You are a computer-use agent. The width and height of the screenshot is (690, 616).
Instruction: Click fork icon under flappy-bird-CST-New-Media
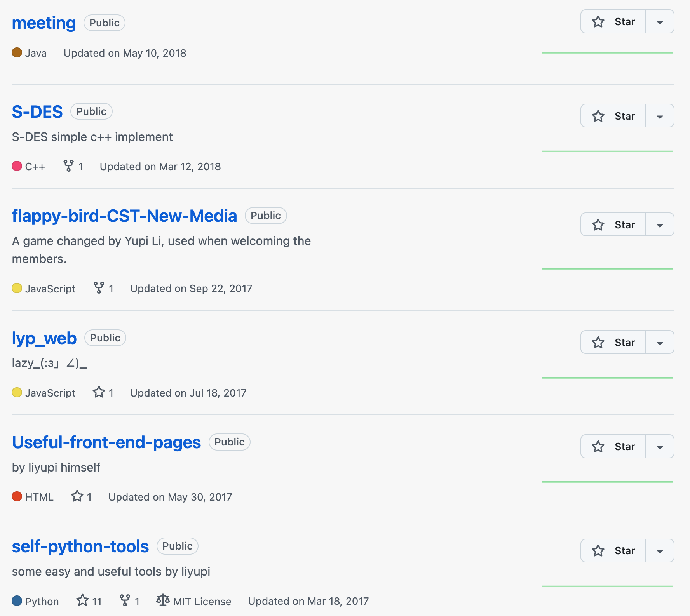pyautogui.click(x=99, y=288)
